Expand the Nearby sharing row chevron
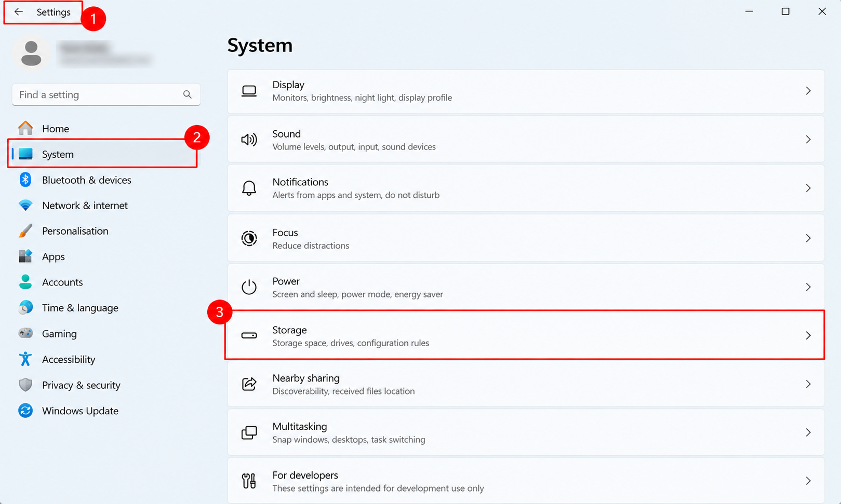The width and height of the screenshot is (841, 504). (808, 384)
